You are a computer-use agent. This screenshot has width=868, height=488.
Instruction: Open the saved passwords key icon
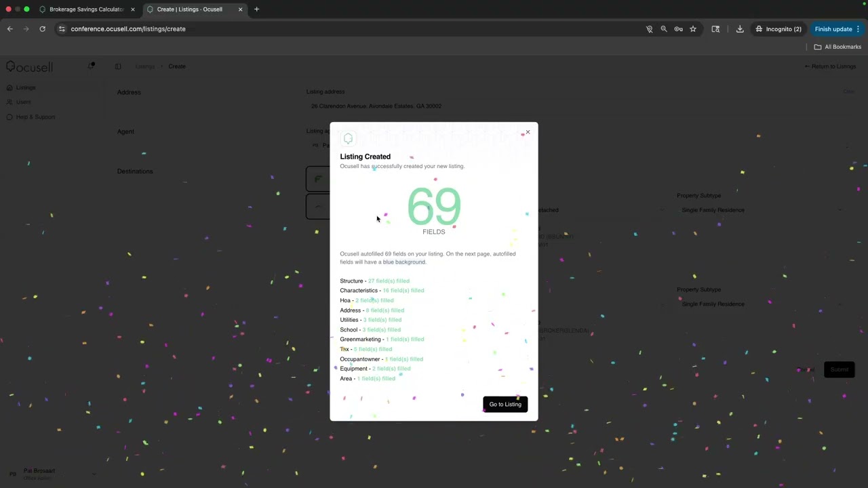[x=678, y=29]
